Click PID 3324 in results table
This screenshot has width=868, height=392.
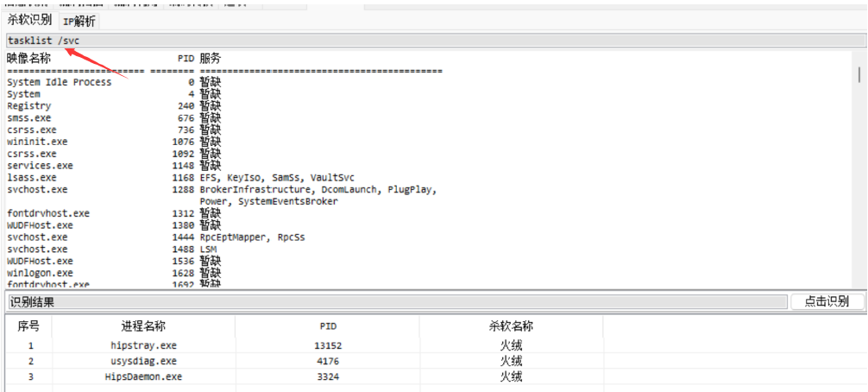(x=328, y=376)
